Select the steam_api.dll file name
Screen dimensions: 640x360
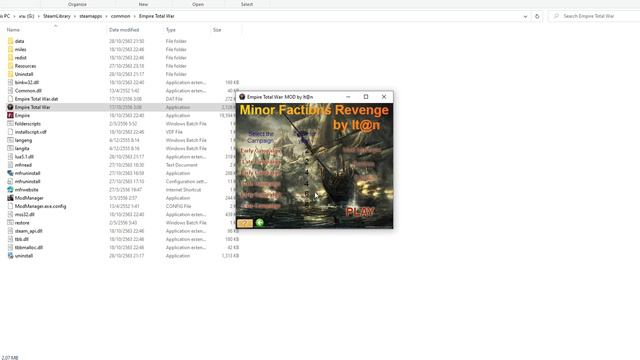coord(29,231)
